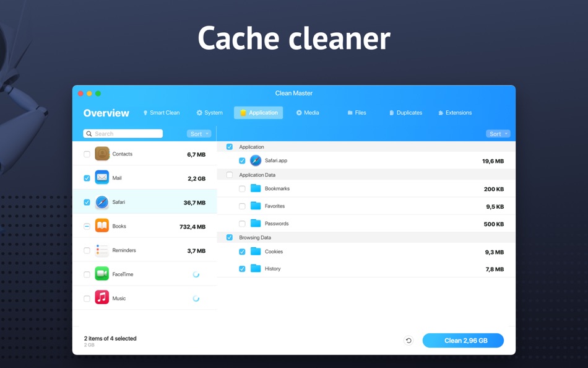Image resolution: width=588 pixels, height=368 pixels.
Task: Switch to the Duplicates tab
Action: [x=405, y=113]
